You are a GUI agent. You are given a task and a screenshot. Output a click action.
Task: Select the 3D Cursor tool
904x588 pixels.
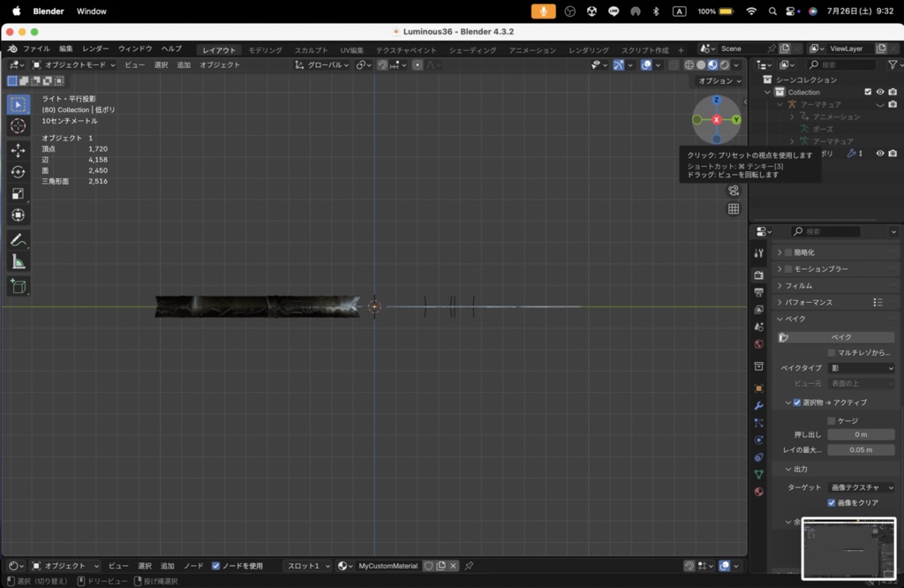click(18, 125)
